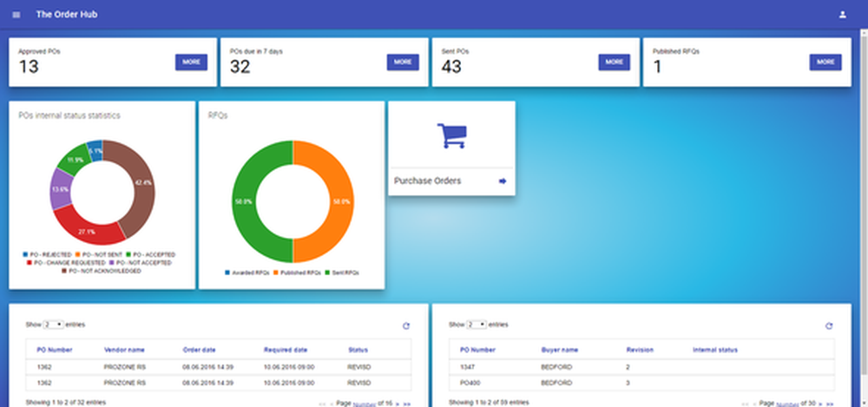This screenshot has width=868, height=407.
Task: Toggle PO - NOT ACKNOWLEDGED legend item
Action: 102,272
